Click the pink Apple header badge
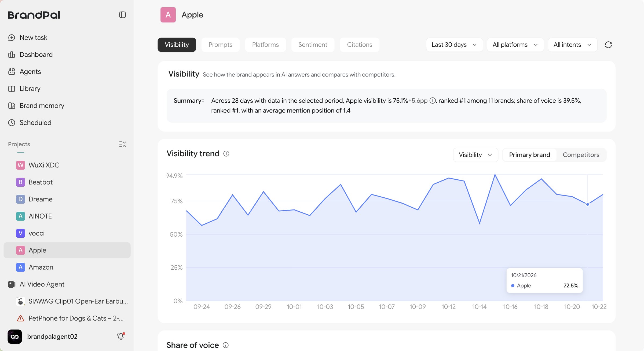This screenshot has width=644, height=351. (x=168, y=15)
